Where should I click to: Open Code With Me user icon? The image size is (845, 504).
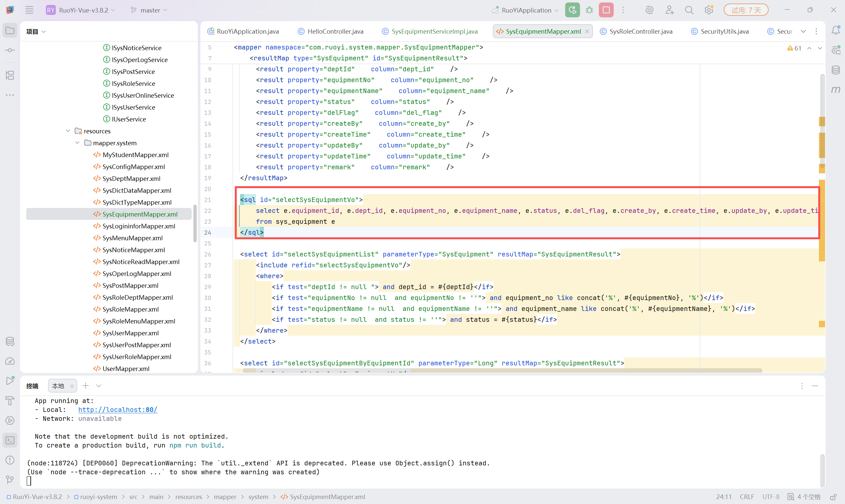coord(669,10)
